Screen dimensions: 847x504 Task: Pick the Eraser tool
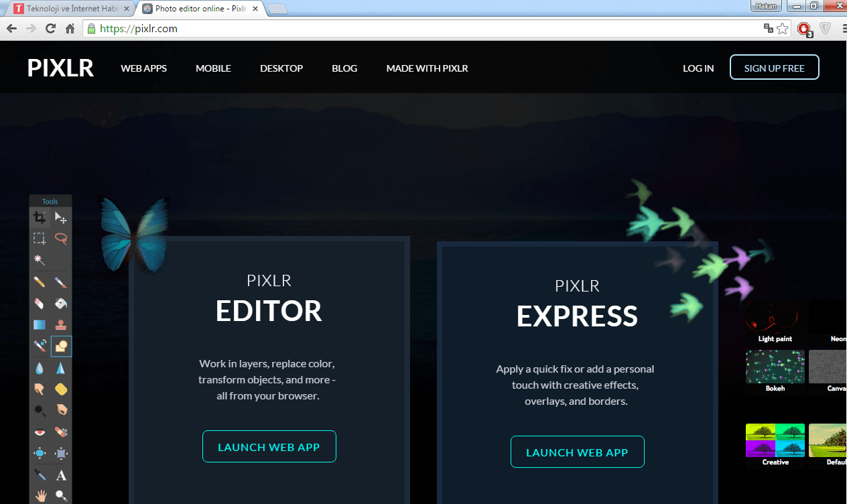(x=40, y=304)
